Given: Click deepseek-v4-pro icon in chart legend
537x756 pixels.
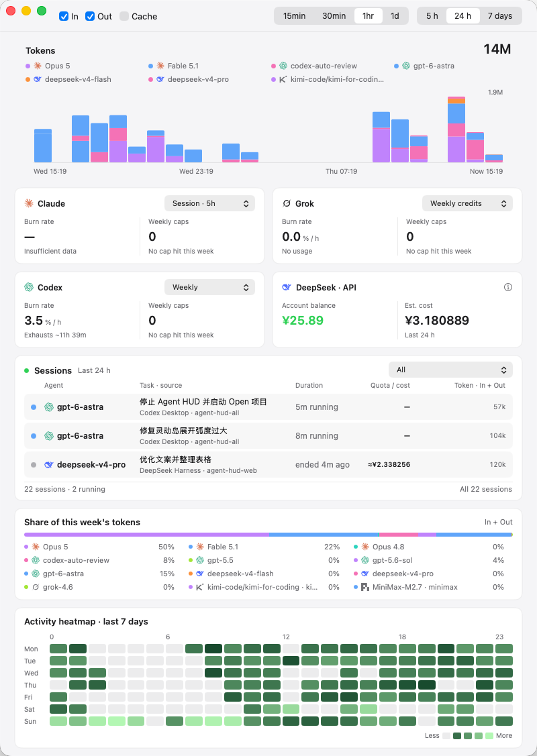Looking at the screenshot, I should pyautogui.click(x=160, y=80).
